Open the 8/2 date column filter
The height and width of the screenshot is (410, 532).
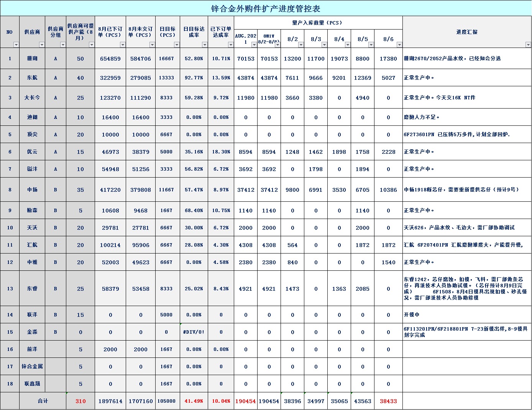coord(301,45)
